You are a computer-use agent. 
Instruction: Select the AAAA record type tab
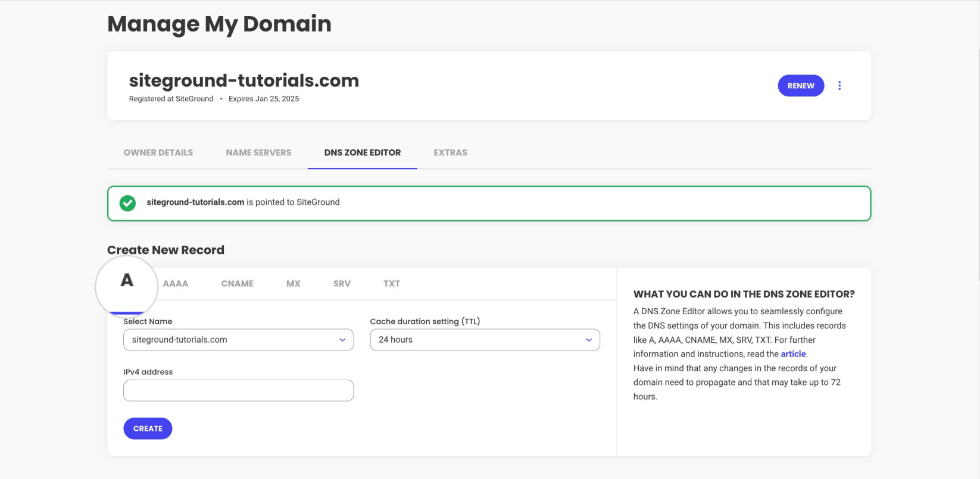tap(176, 284)
